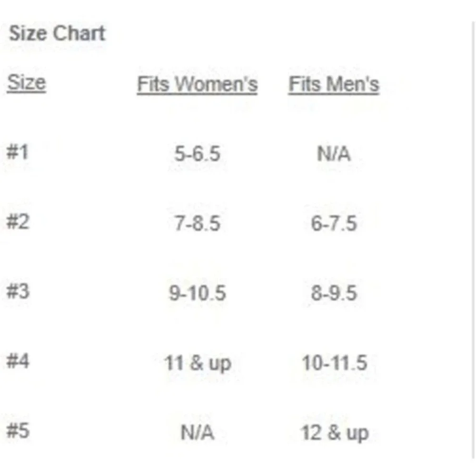Select the underlined Size column header
Image resolution: width=476 pixels, height=476 pixels.
click(26, 83)
